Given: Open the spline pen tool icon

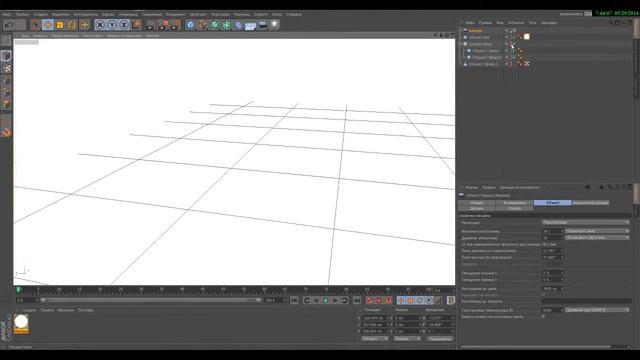Looking at the screenshot, I should click(202, 25).
